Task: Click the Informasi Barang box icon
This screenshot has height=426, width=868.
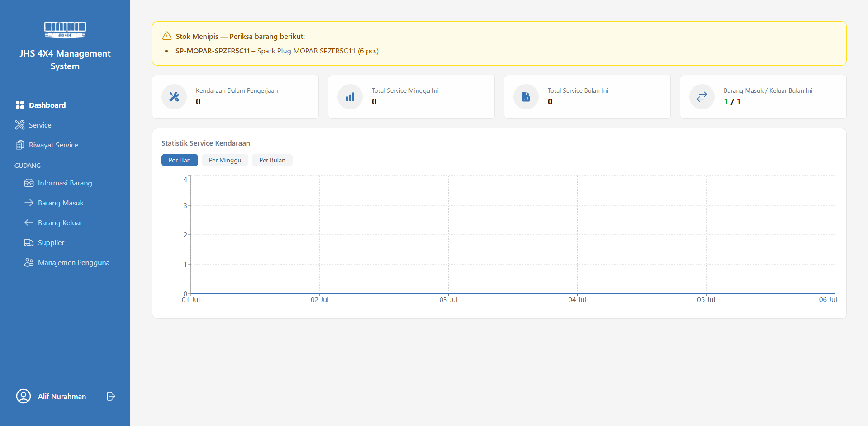Action: (29, 183)
